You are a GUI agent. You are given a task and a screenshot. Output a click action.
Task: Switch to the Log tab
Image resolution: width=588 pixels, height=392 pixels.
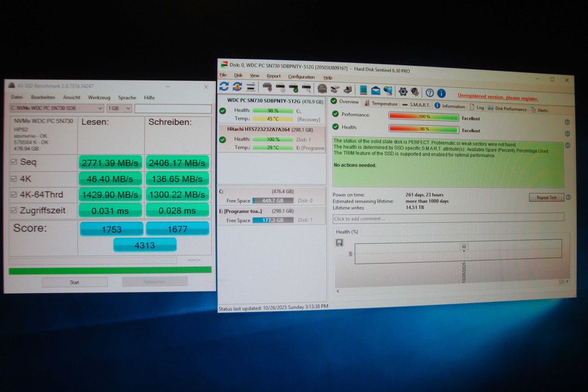coord(477,108)
